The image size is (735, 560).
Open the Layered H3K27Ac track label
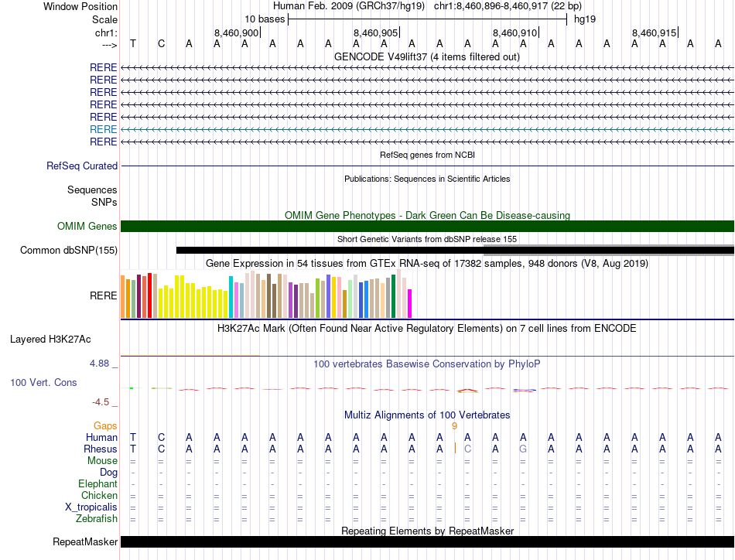[x=50, y=339]
